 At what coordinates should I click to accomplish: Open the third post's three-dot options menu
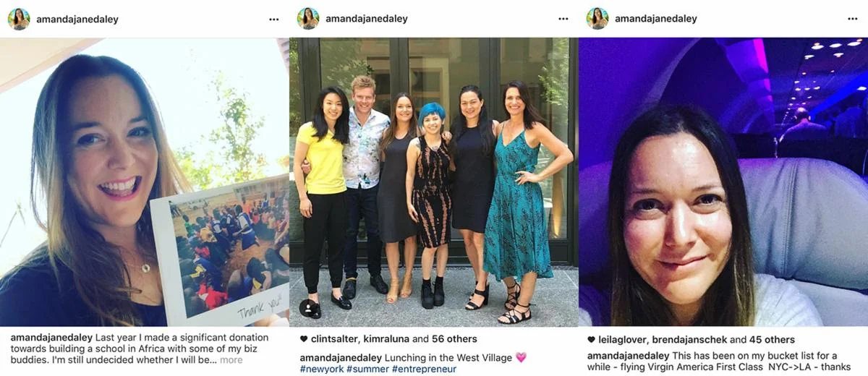pos(852,19)
